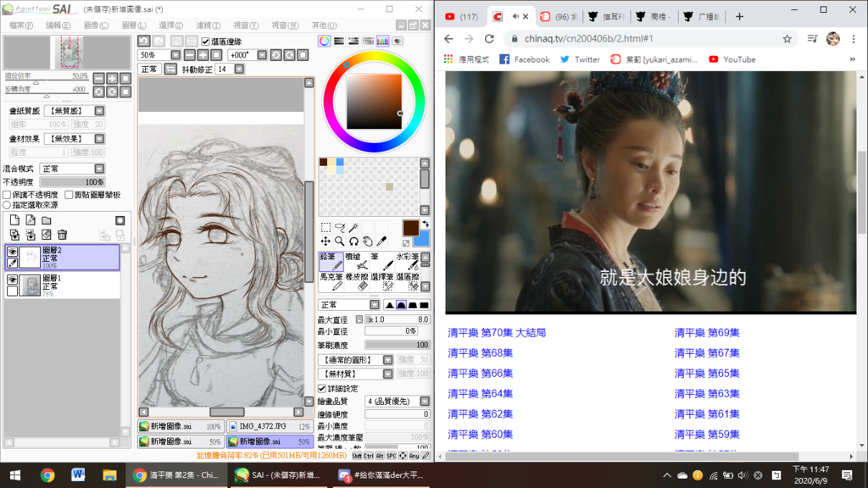Create a new layer folder
Screen dimensions: 868x488
[x=47, y=220]
